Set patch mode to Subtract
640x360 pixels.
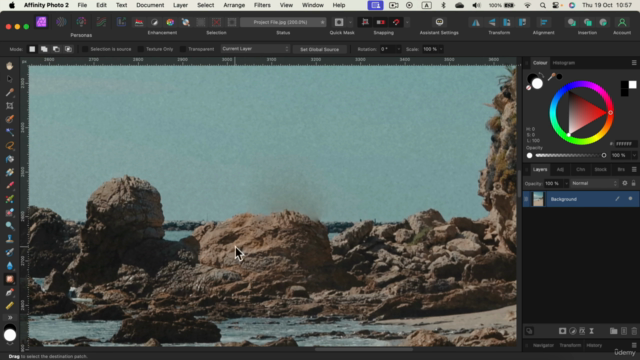tap(56, 49)
